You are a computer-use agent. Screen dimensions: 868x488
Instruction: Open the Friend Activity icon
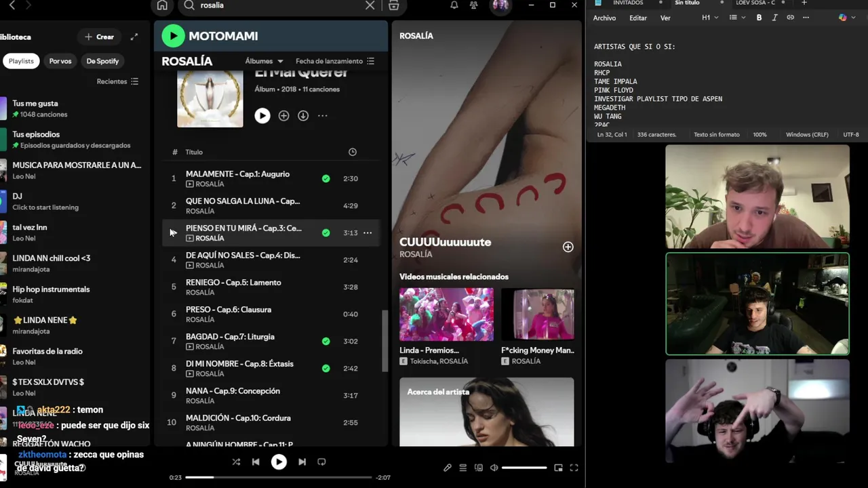point(473,5)
